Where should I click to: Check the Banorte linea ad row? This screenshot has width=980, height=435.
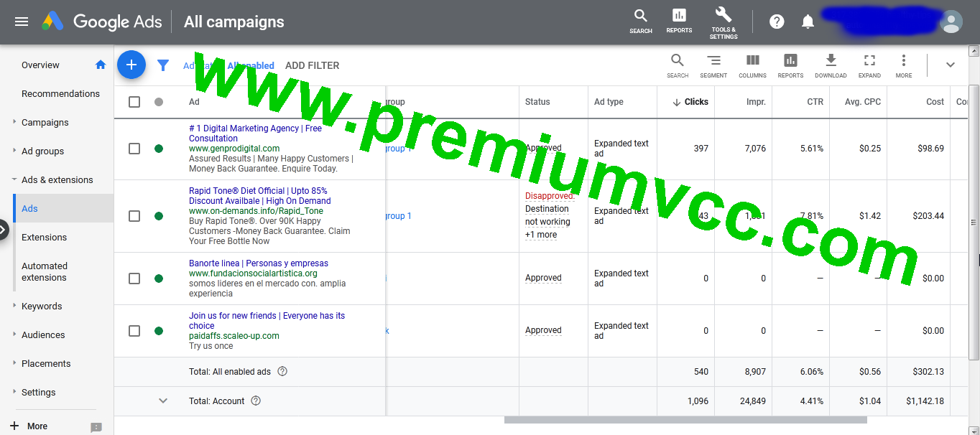coord(134,278)
